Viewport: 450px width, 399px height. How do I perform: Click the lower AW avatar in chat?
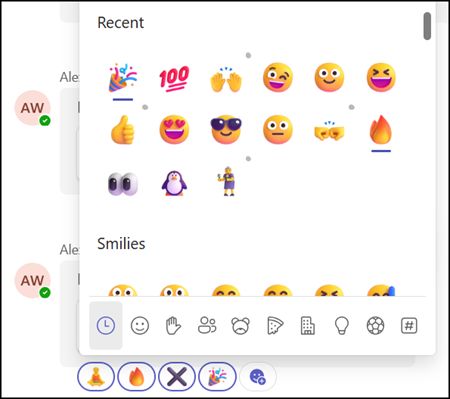[x=32, y=280]
